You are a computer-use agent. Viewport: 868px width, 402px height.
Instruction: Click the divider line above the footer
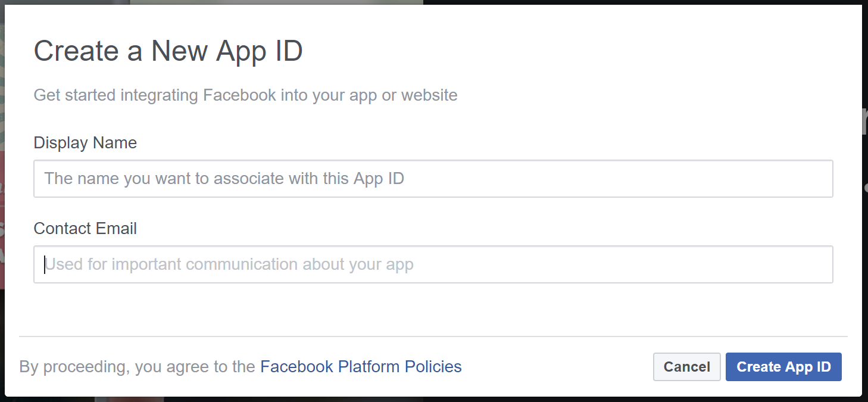[433, 336]
